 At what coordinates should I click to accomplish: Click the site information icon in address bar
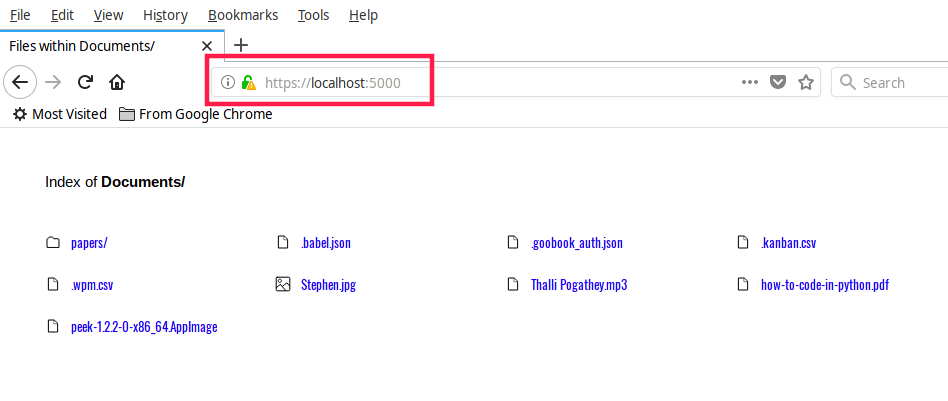227,83
